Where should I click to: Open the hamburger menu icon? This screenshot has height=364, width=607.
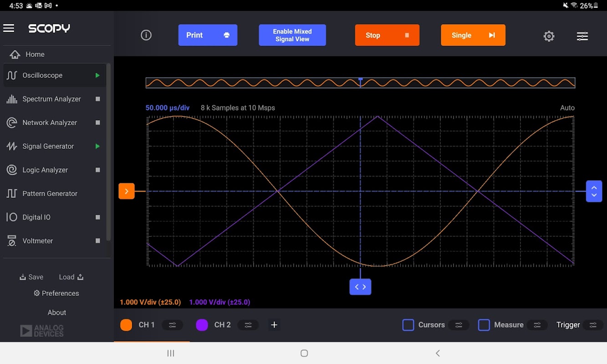coord(9,28)
